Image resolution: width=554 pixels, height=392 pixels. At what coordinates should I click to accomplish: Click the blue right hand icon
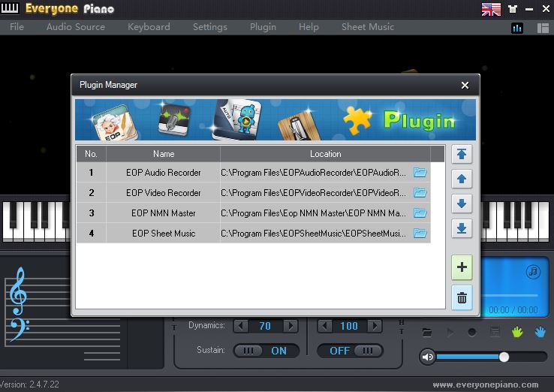click(540, 332)
